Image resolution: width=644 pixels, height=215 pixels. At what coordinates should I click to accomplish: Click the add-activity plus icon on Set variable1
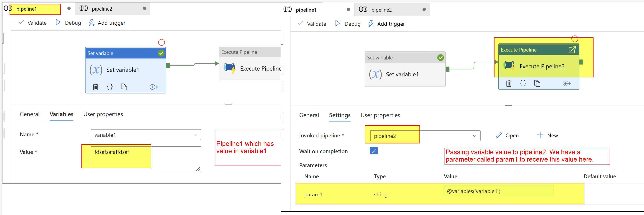point(154,87)
